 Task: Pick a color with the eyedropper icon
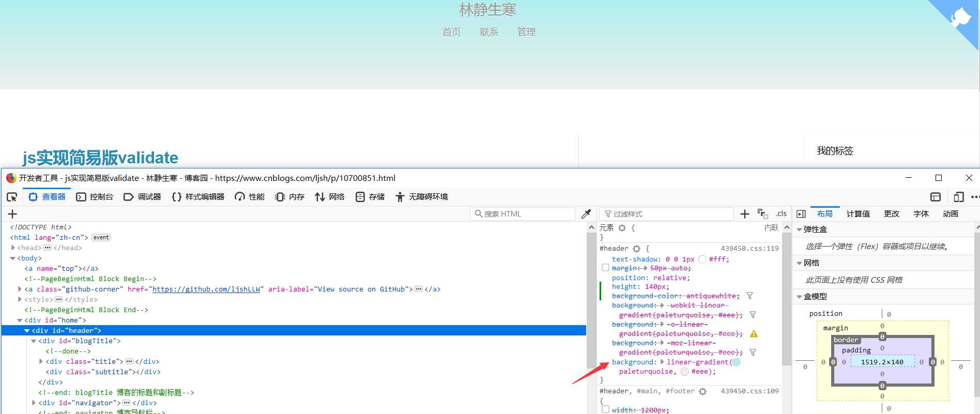click(586, 214)
